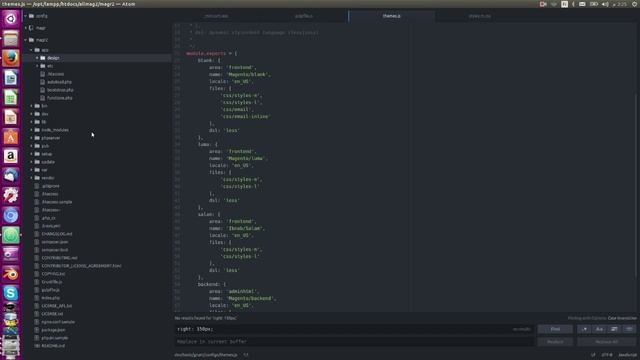Viewport: 640px width, 360px height.
Task: Click the Replace All button
Action: tap(607, 342)
